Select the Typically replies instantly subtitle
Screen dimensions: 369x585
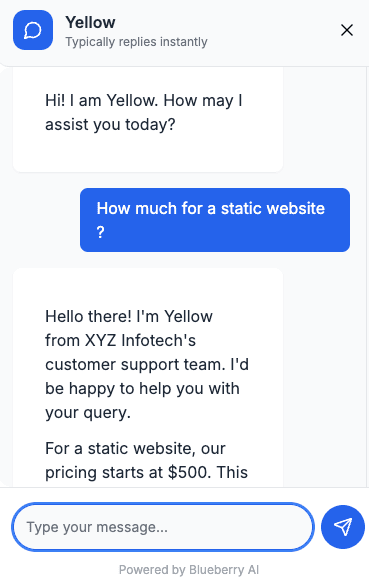point(136,42)
